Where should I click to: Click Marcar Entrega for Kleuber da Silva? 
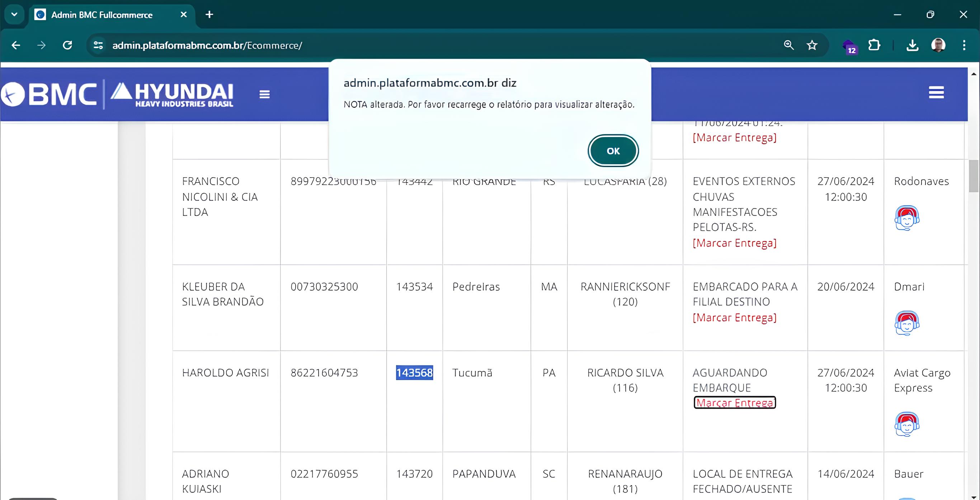coord(734,317)
